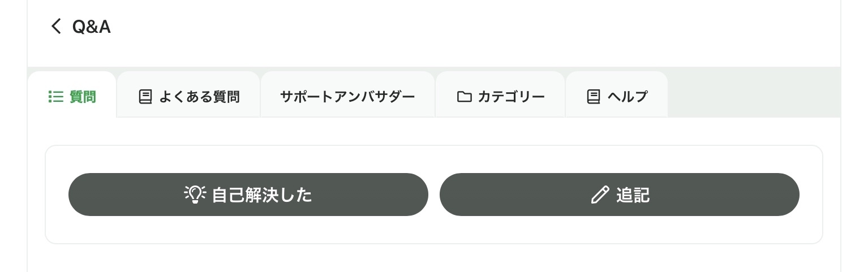Click empty tab strip right of ヘルプ
This screenshot has width=868, height=272.
pyautogui.click(x=753, y=94)
